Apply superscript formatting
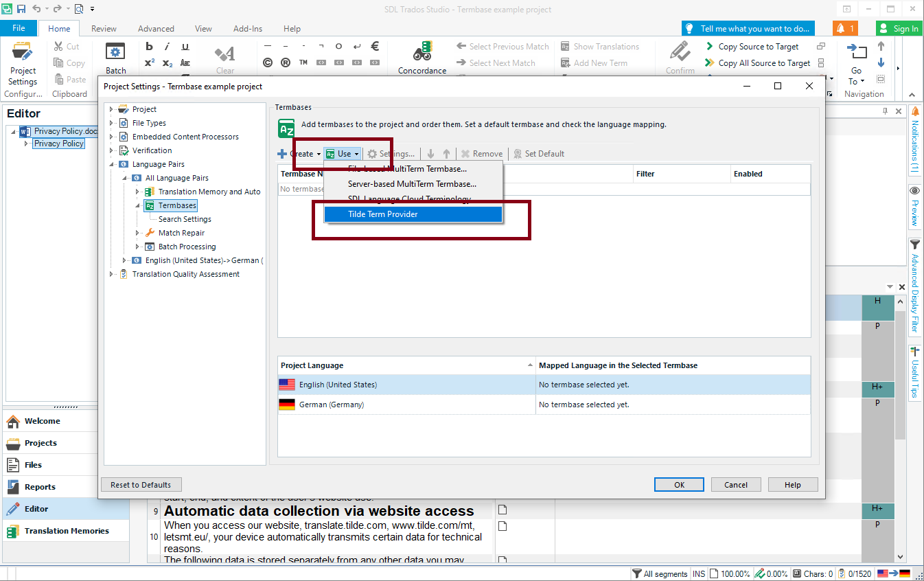This screenshot has height=581, width=924. tap(150, 63)
